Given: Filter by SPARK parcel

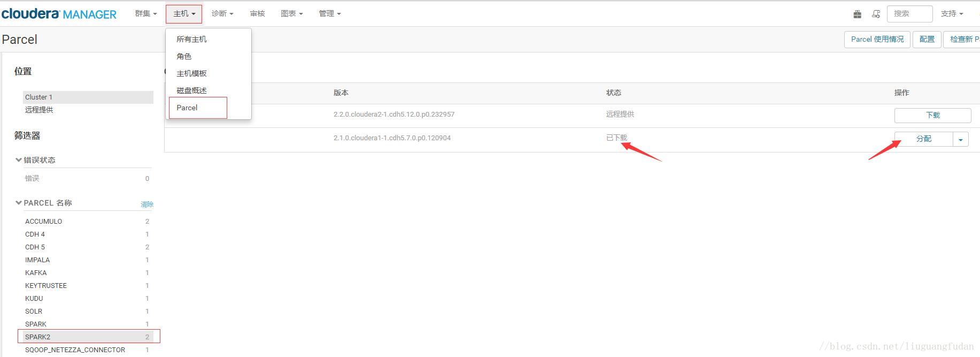Looking at the screenshot, I should [87, 324].
